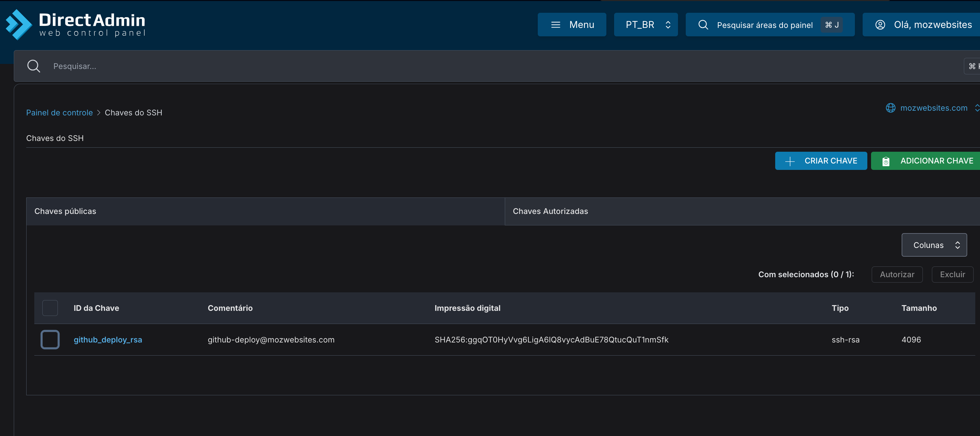The image size is (980, 436).
Task: Click the hamburger icon in Menu button
Action: (556, 25)
